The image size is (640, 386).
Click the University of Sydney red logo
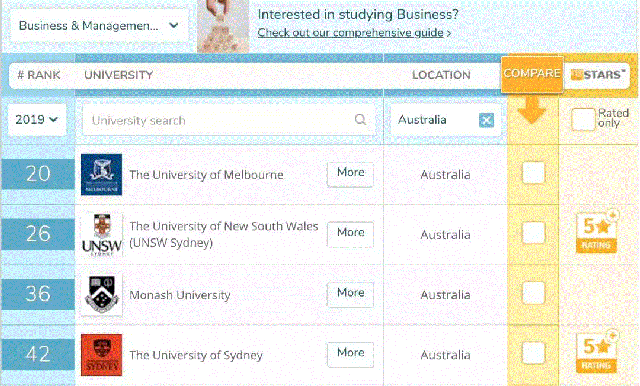[x=101, y=355]
